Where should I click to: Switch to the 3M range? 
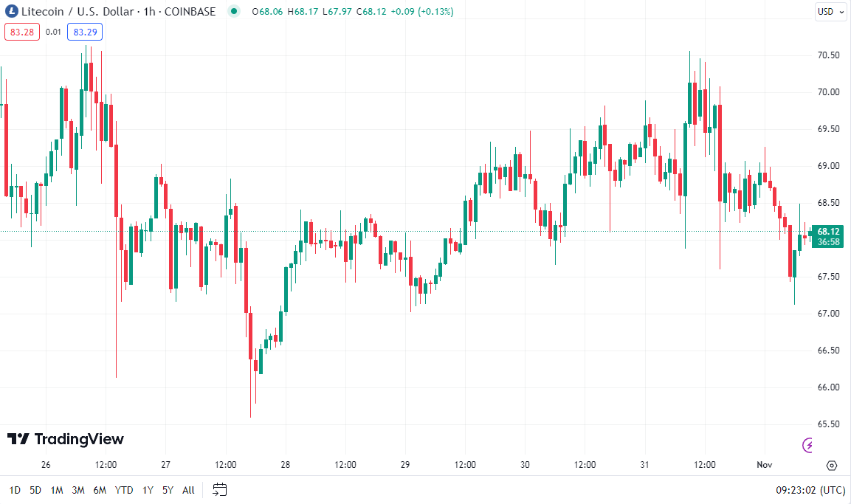click(x=78, y=490)
